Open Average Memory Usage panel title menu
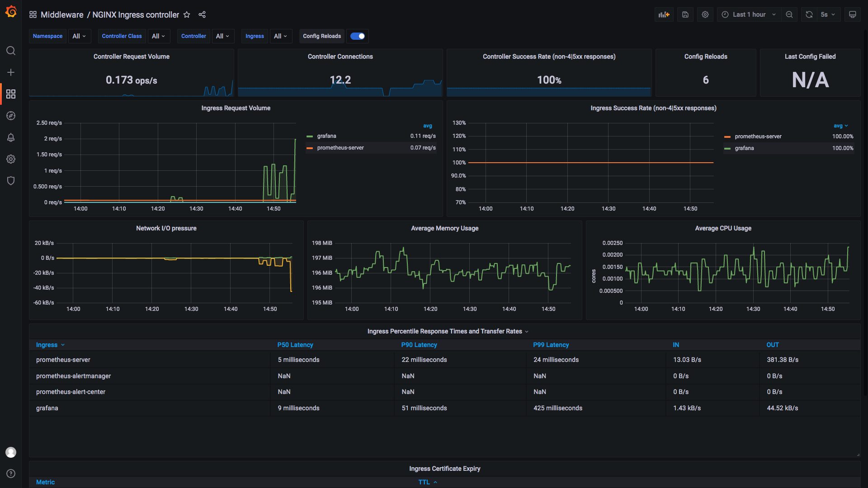The image size is (868, 488). point(445,228)
